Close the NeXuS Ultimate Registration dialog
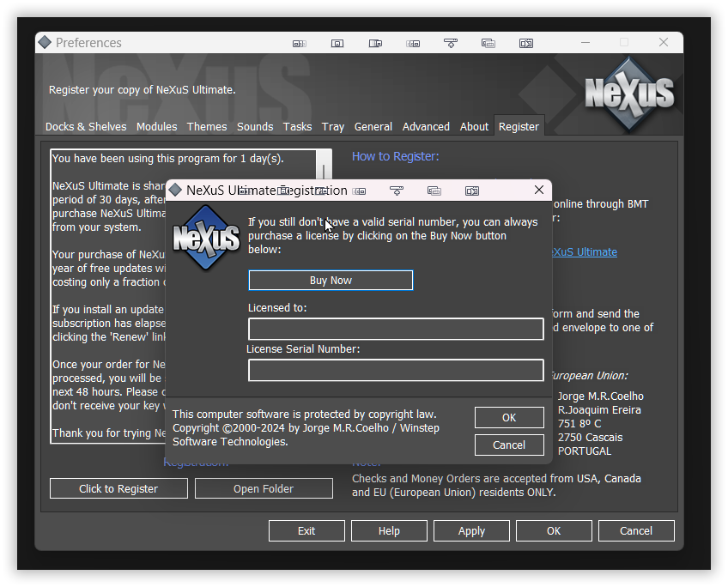This screenshot has width=728, height=587. tap(539, 190)
